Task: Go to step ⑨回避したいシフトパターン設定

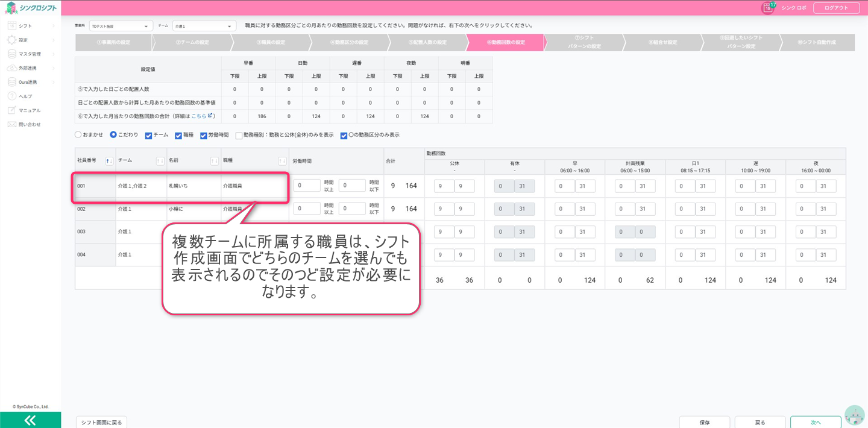Action: [x=741, y=42]
